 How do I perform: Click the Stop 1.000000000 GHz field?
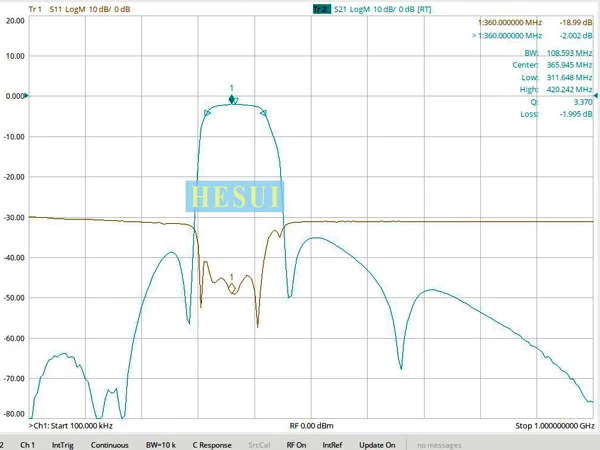click(555, 426)
